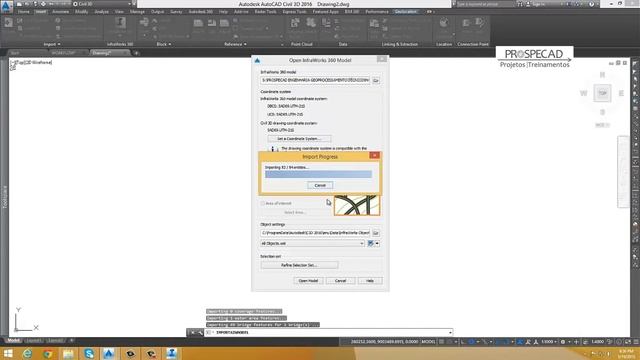Open Internet Explorer from the taskbar
The image size is (640, 360).
pos(27,353)
